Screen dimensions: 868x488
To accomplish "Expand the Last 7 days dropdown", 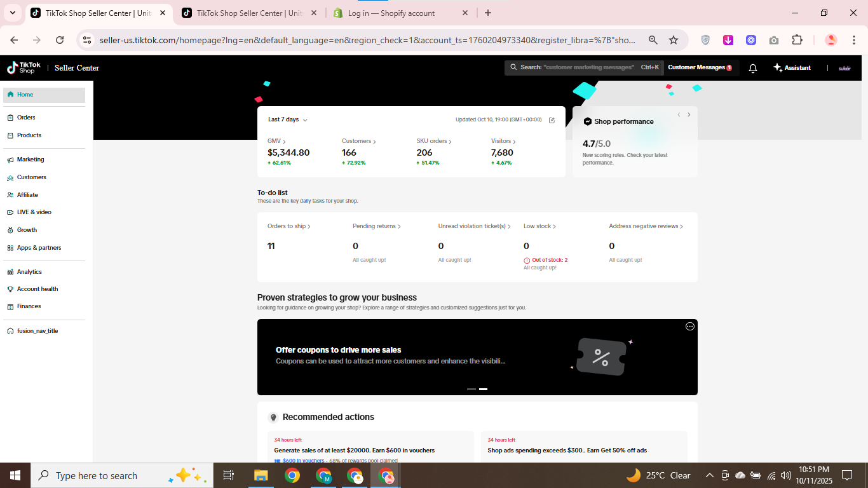I will (x=288, y=119).
